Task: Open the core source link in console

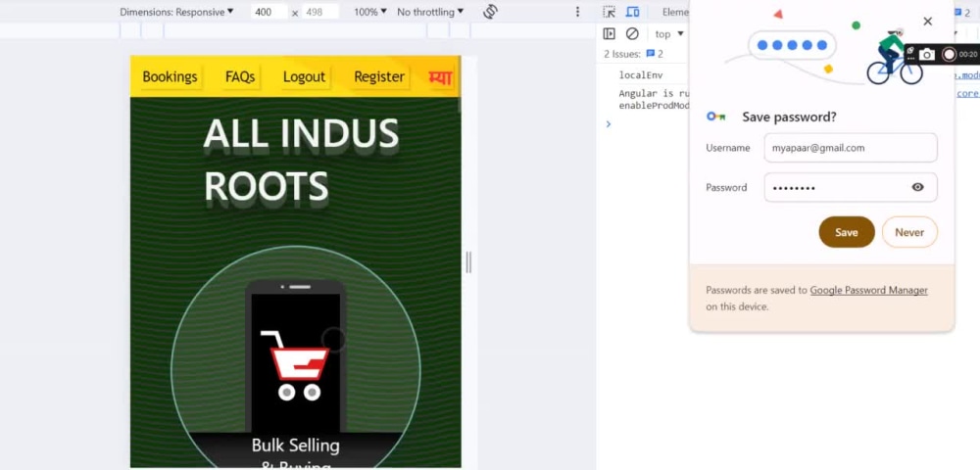Action: click(967, 94)
